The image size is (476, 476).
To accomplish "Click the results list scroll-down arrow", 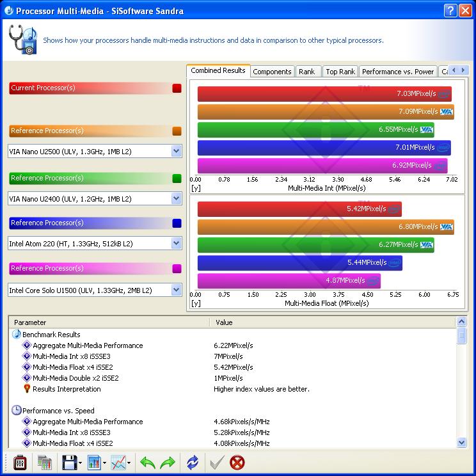I will tap(461, 442).
